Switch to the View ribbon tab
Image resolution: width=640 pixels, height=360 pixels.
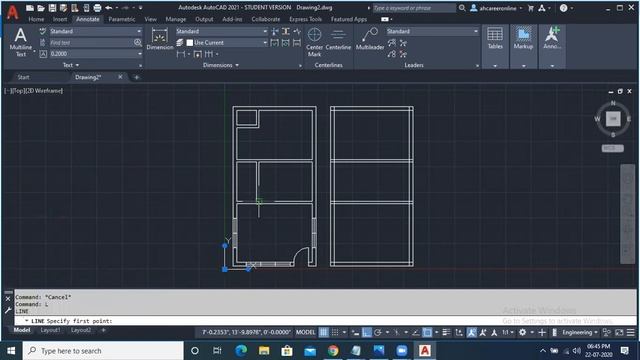coord(151,19)
